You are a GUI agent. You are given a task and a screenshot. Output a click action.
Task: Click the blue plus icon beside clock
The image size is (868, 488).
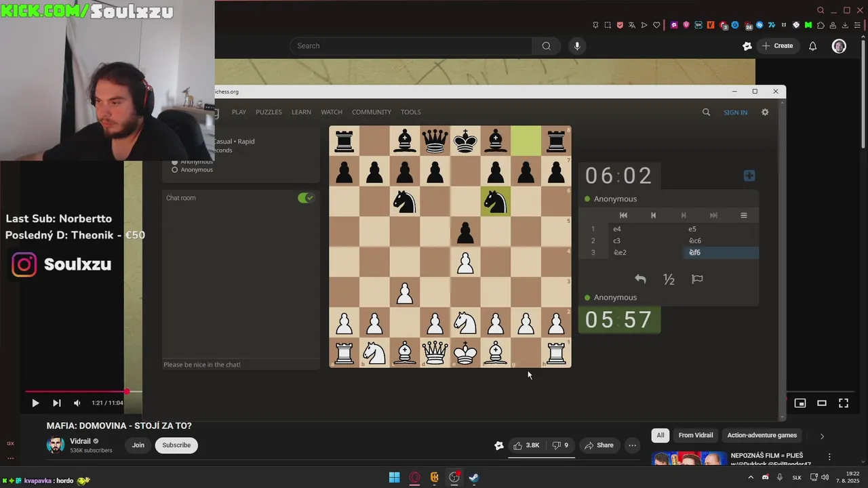point(749,176)
